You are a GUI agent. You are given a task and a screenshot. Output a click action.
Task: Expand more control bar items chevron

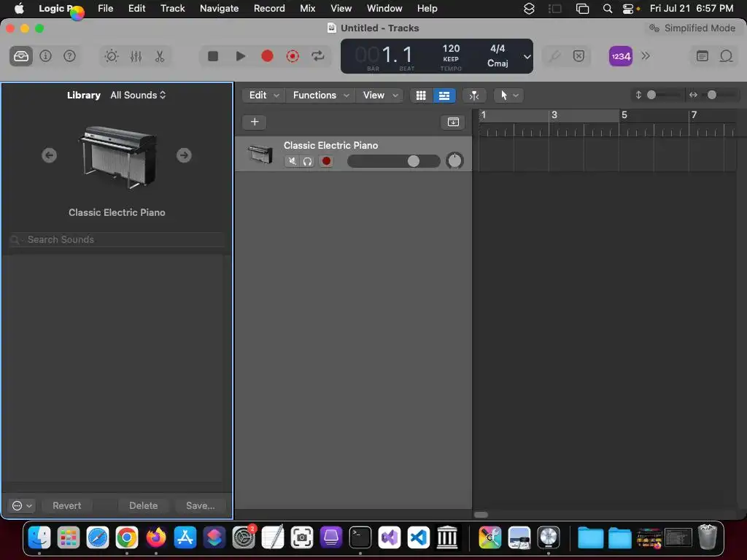[x=646, y=56]
